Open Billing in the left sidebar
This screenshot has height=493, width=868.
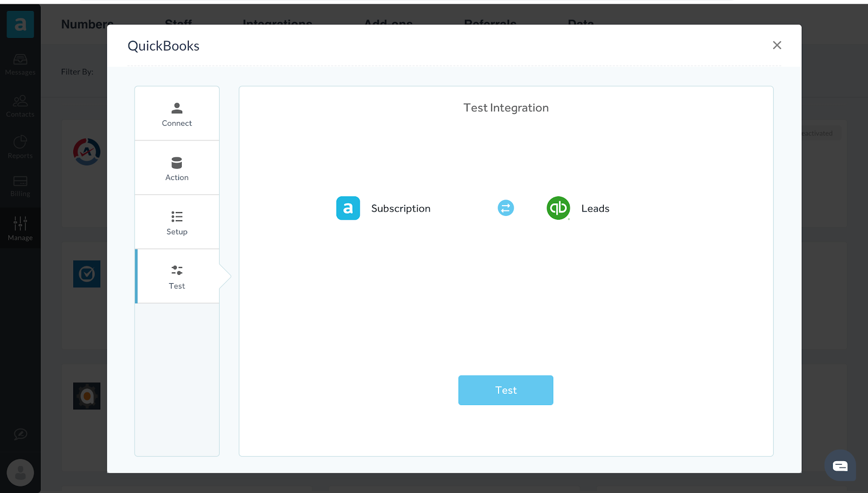tap(20, 186)
